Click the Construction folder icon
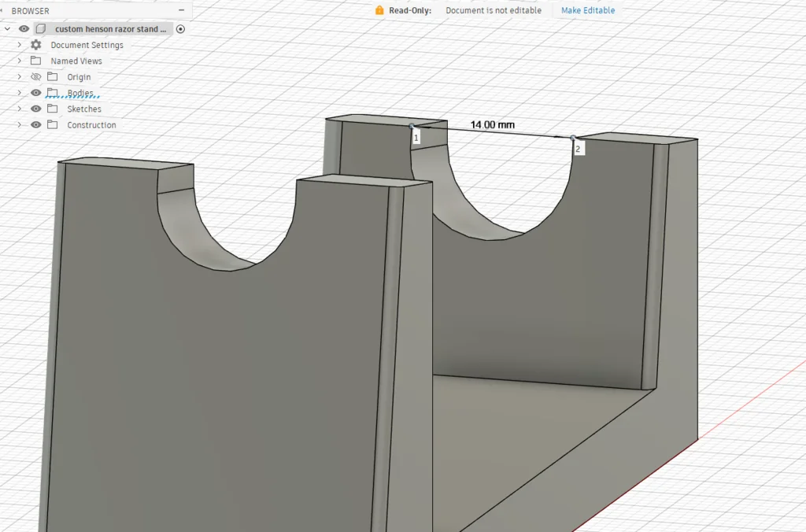 (x=52, y=125)
